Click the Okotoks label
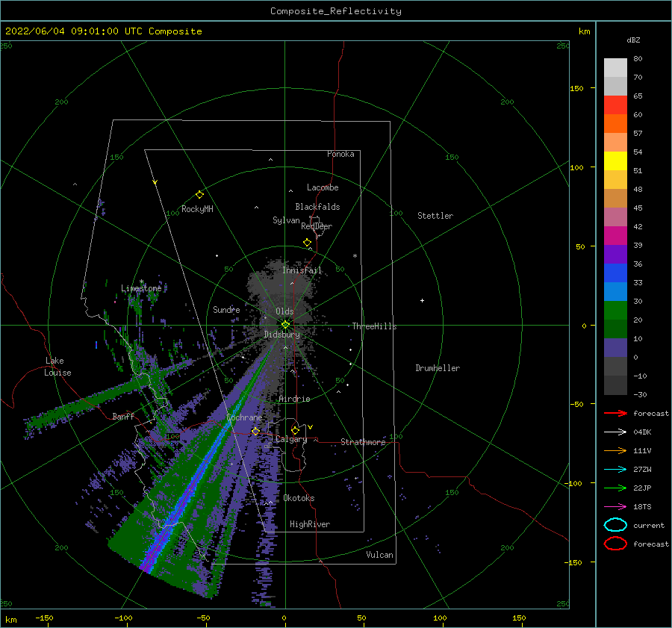 (299, 498)
